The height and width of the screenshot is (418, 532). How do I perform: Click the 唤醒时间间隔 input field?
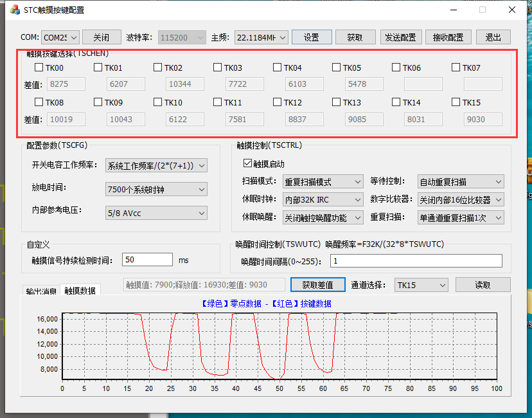coord(416,260)
